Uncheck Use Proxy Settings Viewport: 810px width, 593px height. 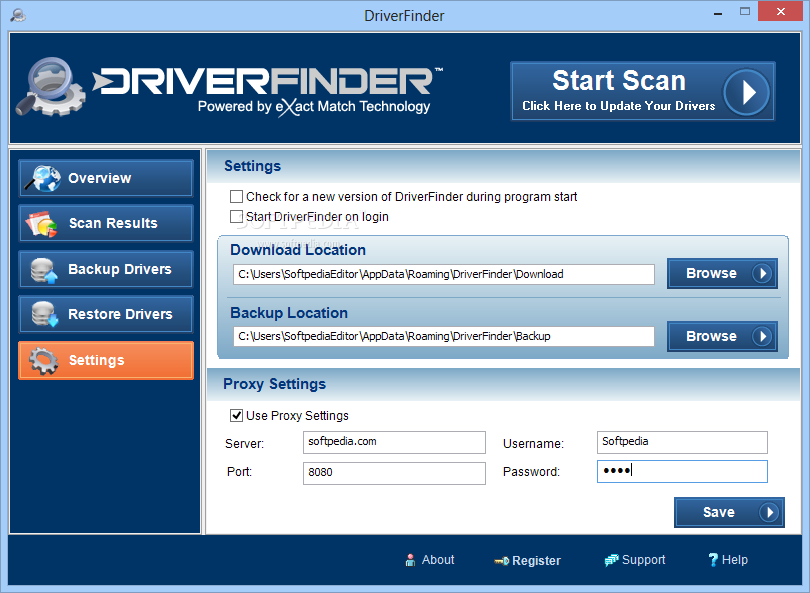click(236, 415)
